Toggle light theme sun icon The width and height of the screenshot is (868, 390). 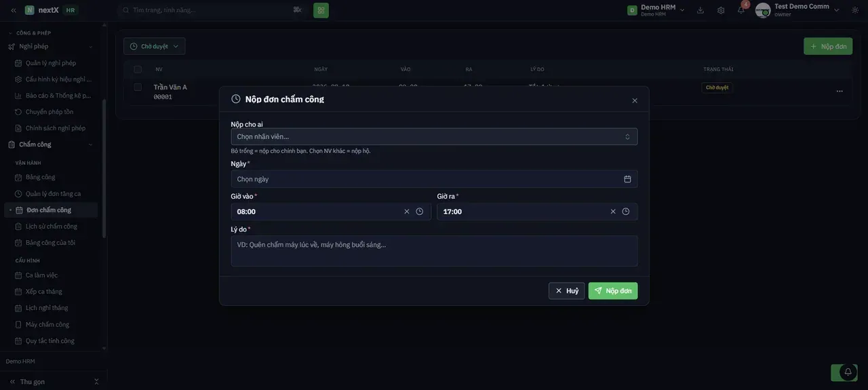(x=855, y=10)
